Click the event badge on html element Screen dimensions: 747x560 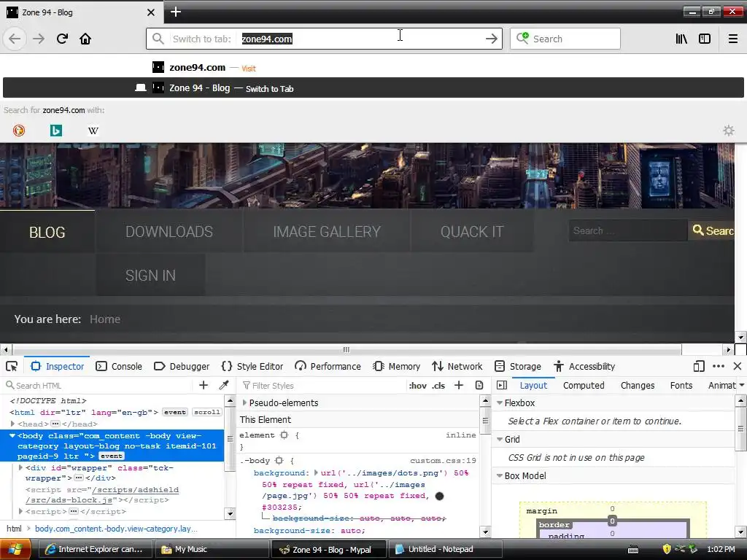[175, 413]
